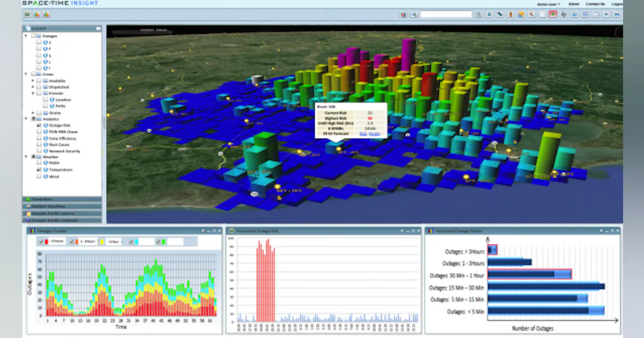The height and width of the screenshot is (338, 644).
Task: Click the Forecasted Outage Risk panel title icon
Action: 231,230
